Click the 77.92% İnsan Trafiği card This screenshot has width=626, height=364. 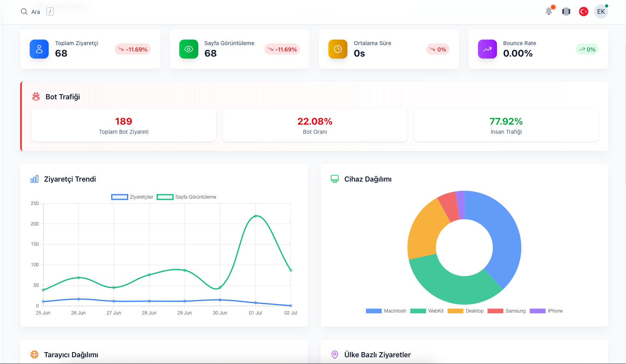pyautogui.click(x=506, y=125)
